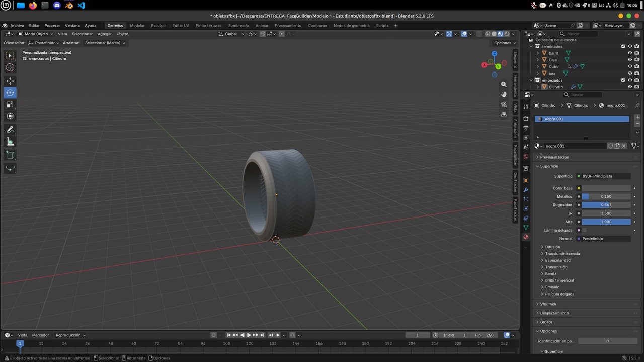Viewport: 644px width, 362px height.
Task: Select the Measure tool
Action: [10, 142]
